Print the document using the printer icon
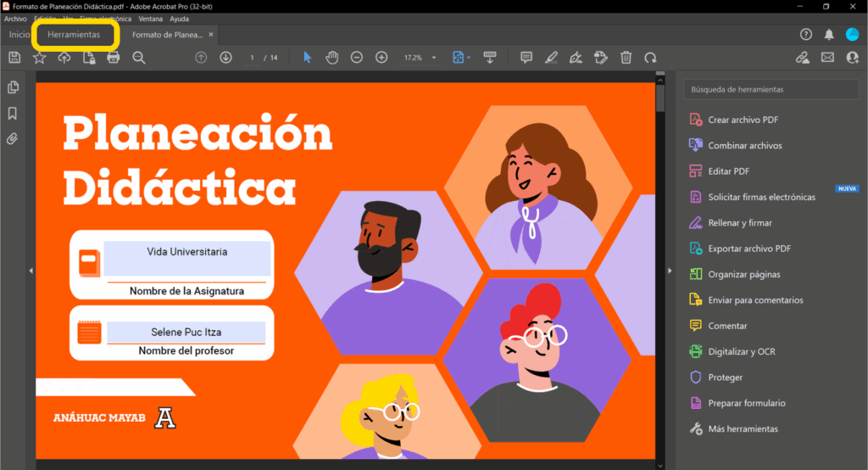 114,58
